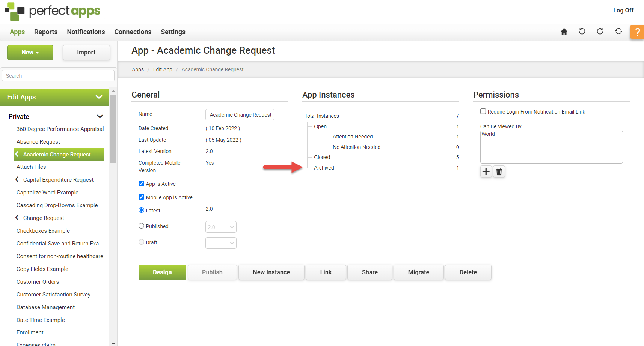
Task: Collapse the Edit Apps panel
Action: tap(99, 97)
